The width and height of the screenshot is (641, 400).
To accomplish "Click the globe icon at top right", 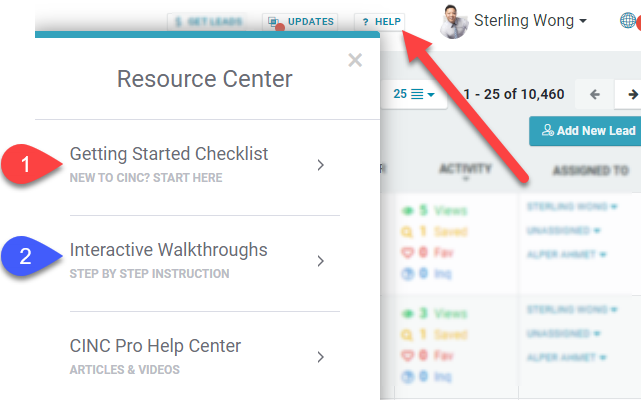I will [x=629, y=20].
